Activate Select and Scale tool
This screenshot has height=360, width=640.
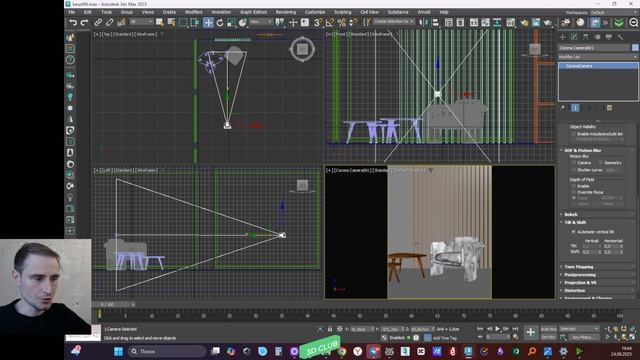231,22
